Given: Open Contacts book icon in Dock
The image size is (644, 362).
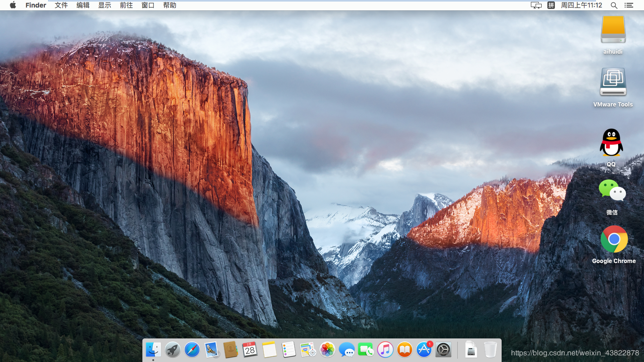Looking at the screenshot, I should point(231,350).
